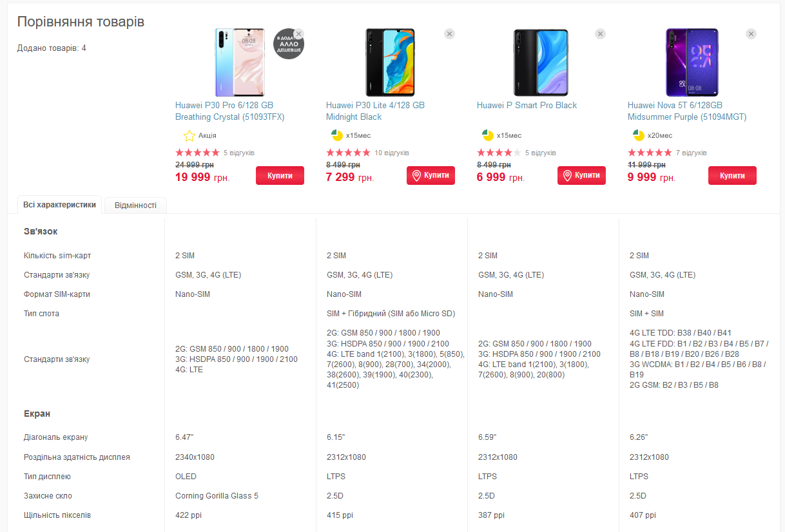Image resolution: width=785 pixels, height=532 pixels.
Task: Click the Huawei P30 Lite phone thumbnail
Action: [391, 62]
